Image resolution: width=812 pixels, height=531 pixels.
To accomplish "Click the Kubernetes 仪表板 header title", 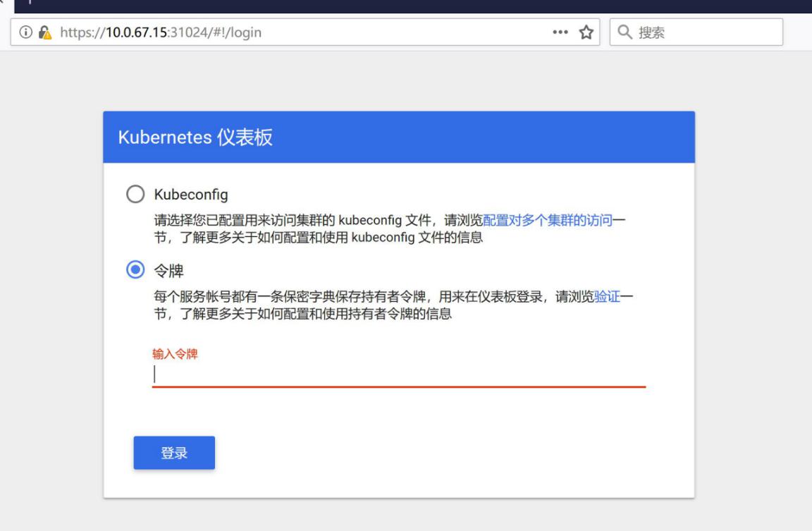I will [x=195, y=138].
